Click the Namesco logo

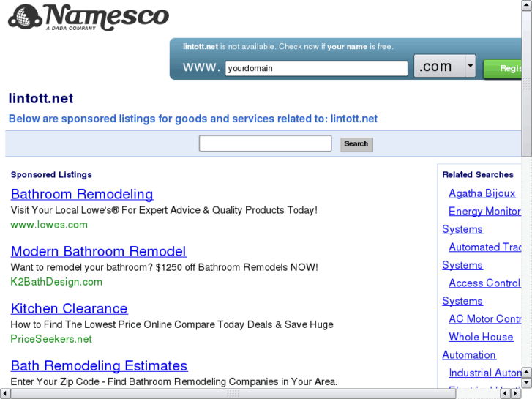pyautogui.click(x=89, y=17)
